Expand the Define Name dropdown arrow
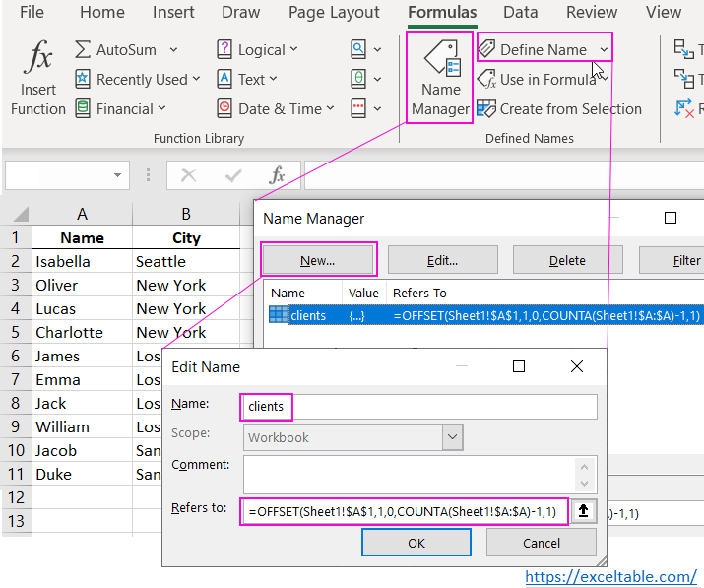The image size is (704, 588). pyautogui.click(x=604, y=49)
